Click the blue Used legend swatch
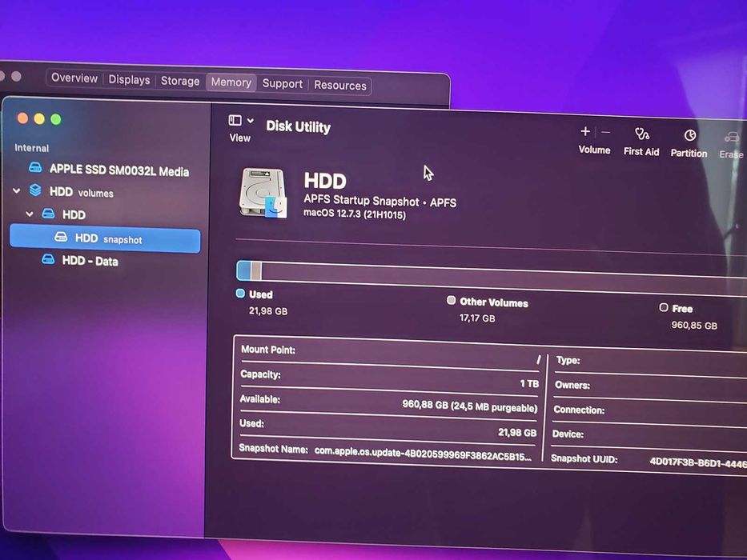The height and width of the screenshot is (560, 747). point(240,294)
